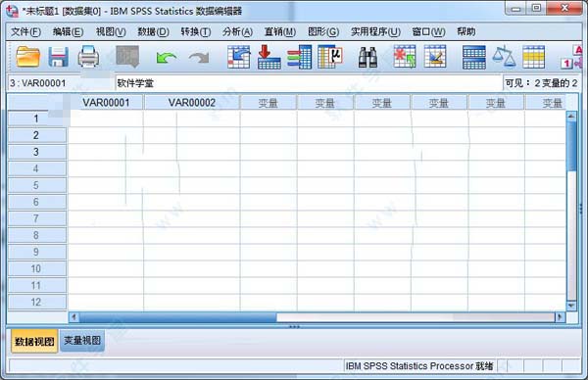Open the 数据(D) menu
Image resolution: width=588 pixels, height=380 pixels.
[154, 32]
